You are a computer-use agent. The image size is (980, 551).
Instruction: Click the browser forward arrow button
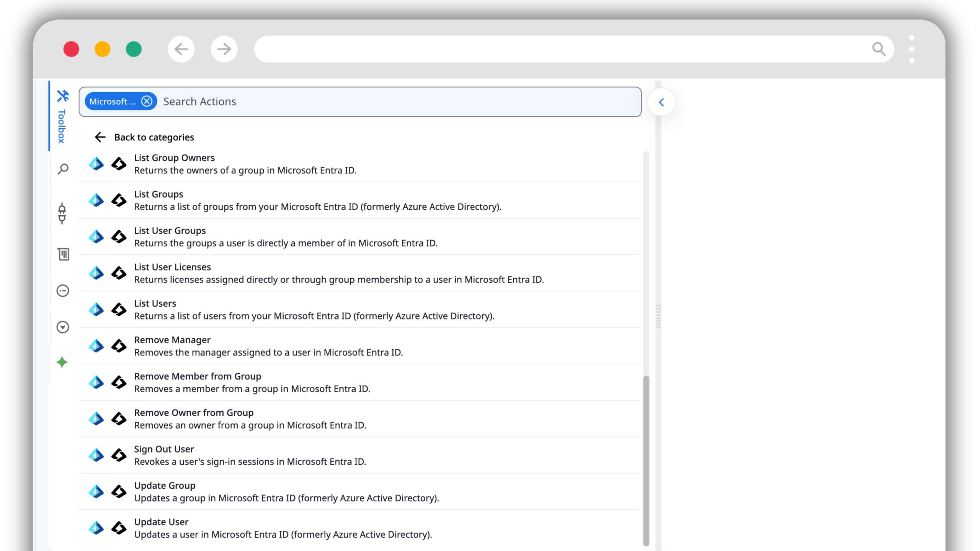coord(224,49)
